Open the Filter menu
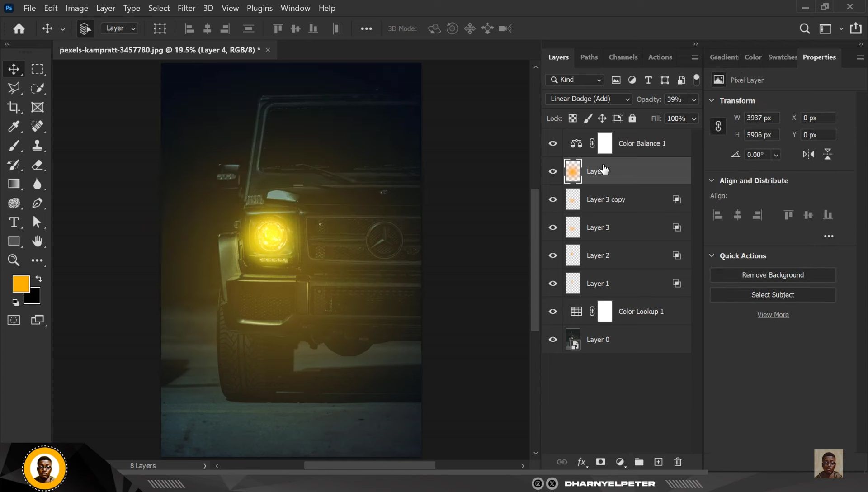 tap(186, 8)
